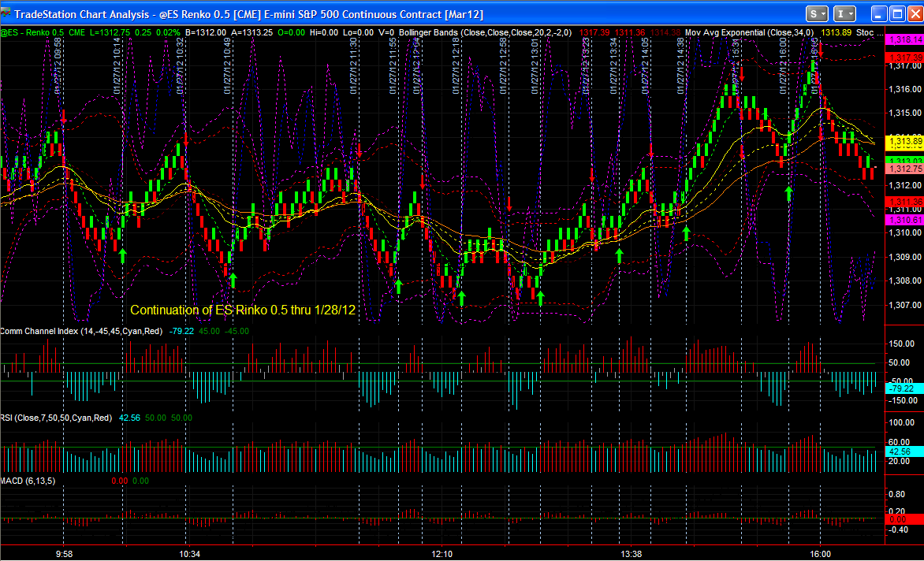The height and width of the screenshot is (561, 924).
Task: Click the 0.80 MACD axis label
Action: 897,494
